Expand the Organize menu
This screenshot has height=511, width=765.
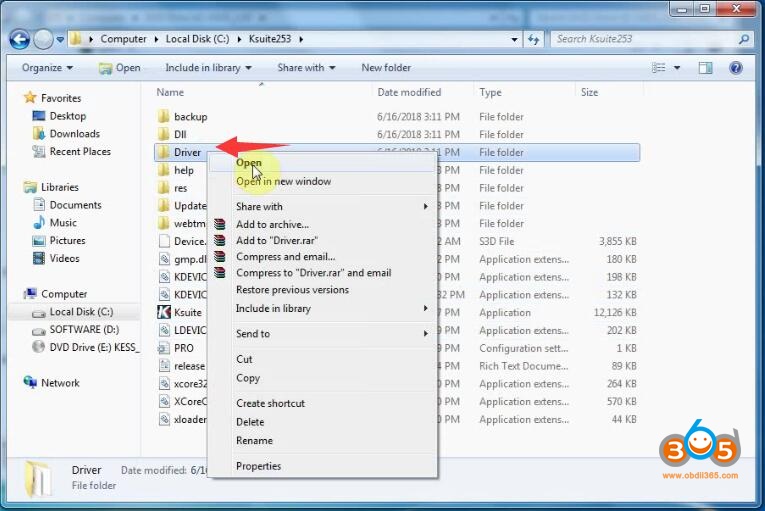click(x=47, y=68)
